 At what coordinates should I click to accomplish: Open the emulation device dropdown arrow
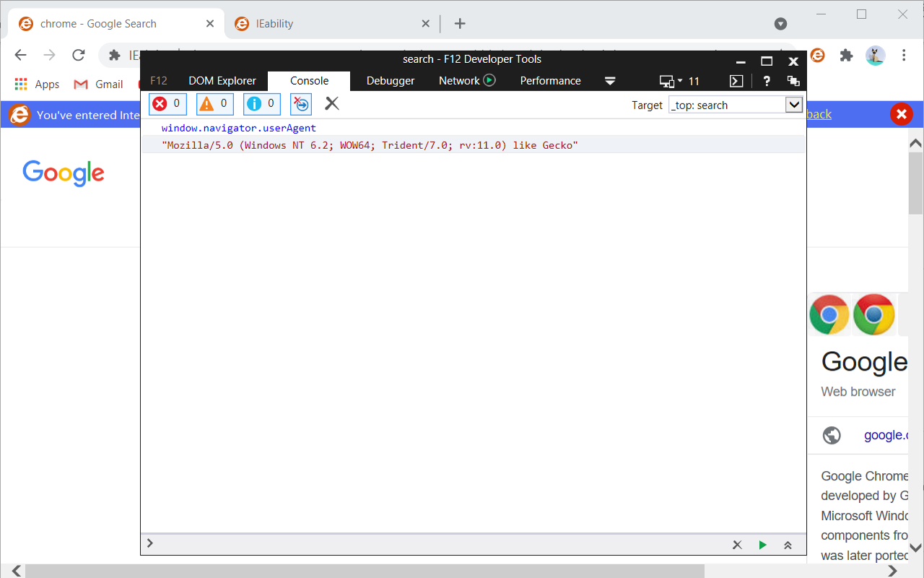click(679, 81)
